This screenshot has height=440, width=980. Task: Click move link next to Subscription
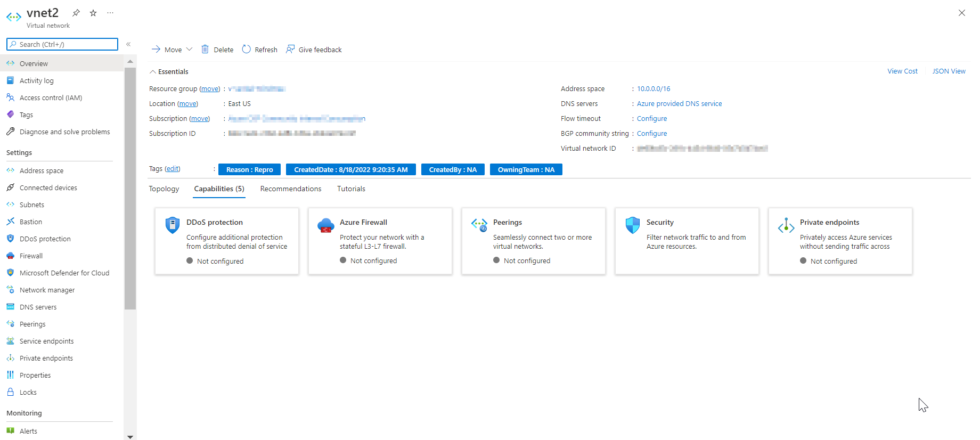[x=200, y=119]
